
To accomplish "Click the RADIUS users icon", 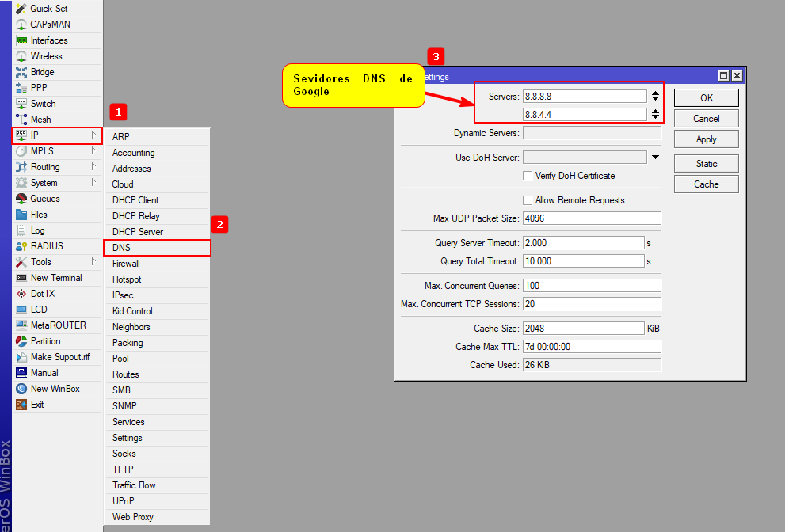I will pyautogui.click(x=21, y=246).
